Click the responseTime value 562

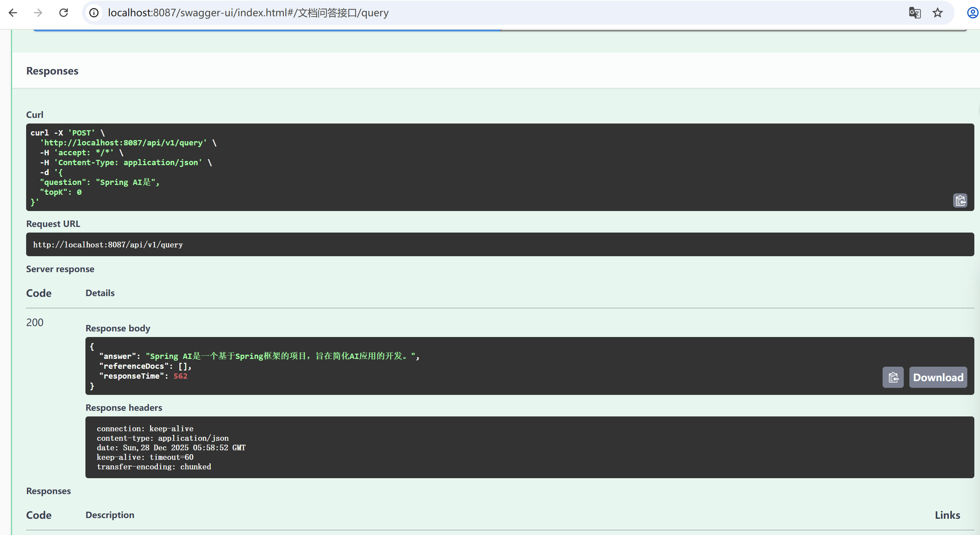pos(180,376)
